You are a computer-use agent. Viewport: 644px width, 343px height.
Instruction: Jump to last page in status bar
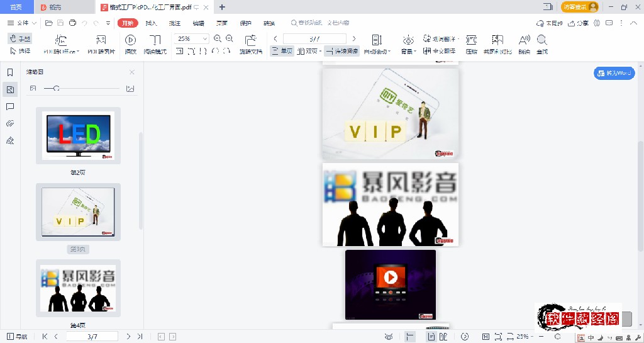[140, 337]
